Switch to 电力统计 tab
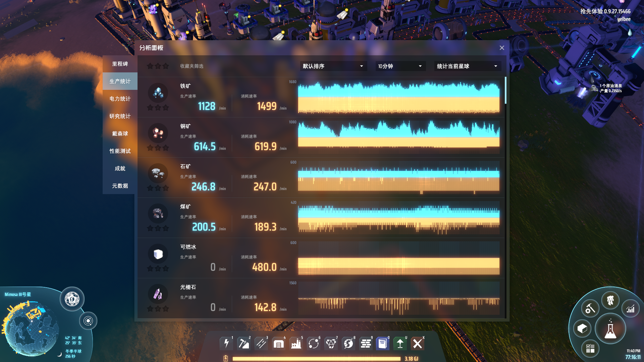The image size is (644, 362). [120, 99]
